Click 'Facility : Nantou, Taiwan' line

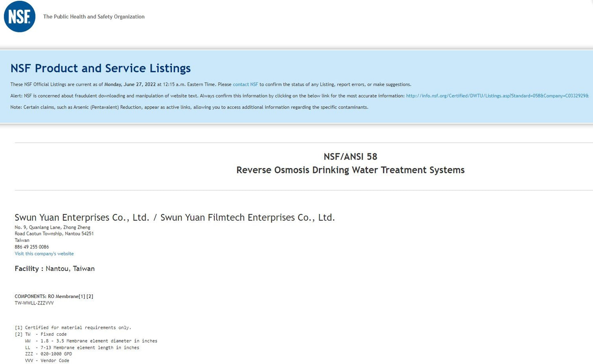55,269
